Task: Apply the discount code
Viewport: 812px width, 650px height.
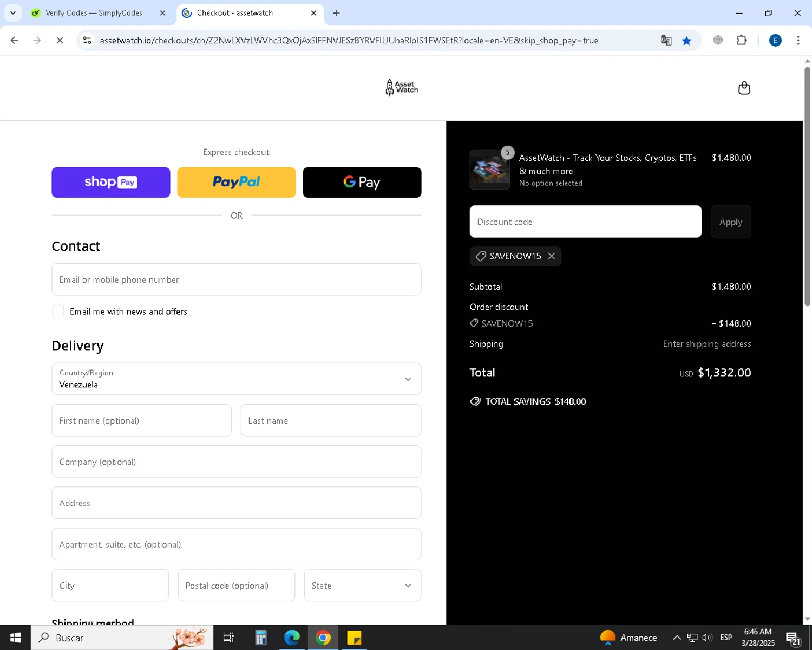Action: click(731, 222)
